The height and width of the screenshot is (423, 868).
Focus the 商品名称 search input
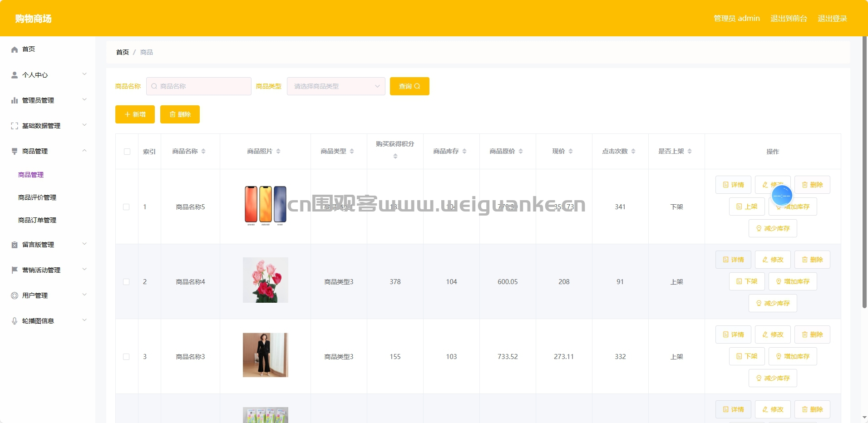(199, 86)
